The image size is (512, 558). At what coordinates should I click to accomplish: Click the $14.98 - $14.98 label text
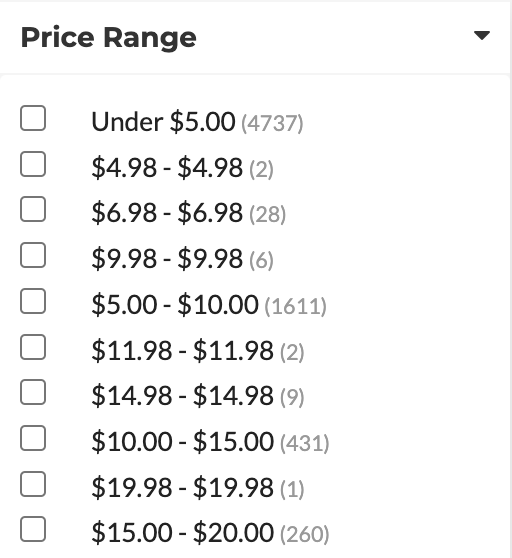183,396
